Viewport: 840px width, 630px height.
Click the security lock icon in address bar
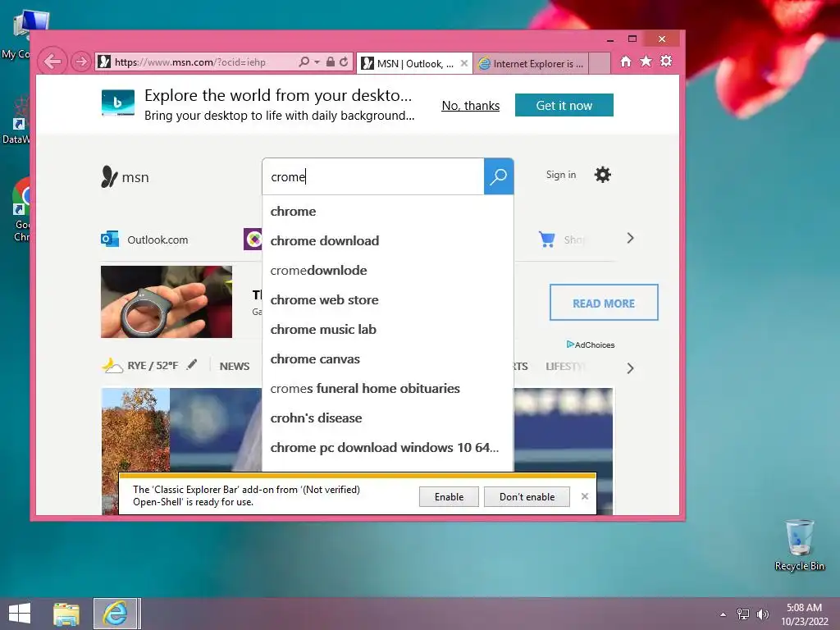(331, 62)
